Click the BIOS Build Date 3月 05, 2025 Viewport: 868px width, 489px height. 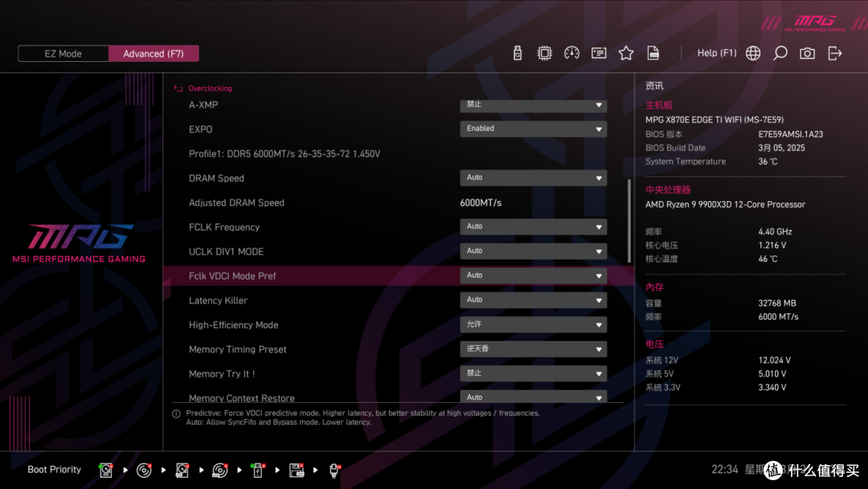pos(782,148)
